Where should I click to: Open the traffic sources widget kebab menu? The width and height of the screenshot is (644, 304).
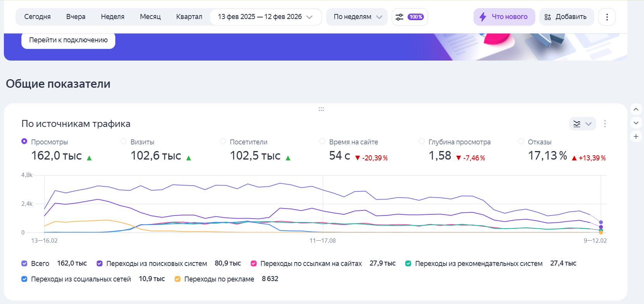605,124
